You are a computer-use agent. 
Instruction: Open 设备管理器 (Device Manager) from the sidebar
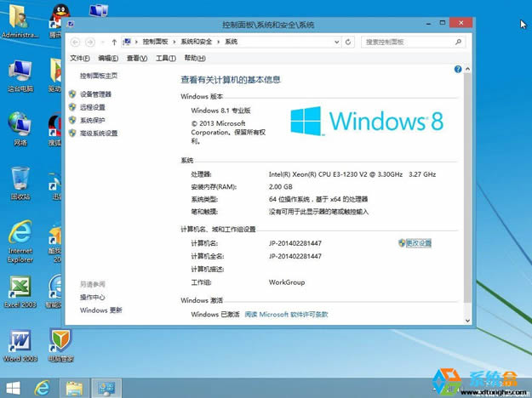click(95, 94)
